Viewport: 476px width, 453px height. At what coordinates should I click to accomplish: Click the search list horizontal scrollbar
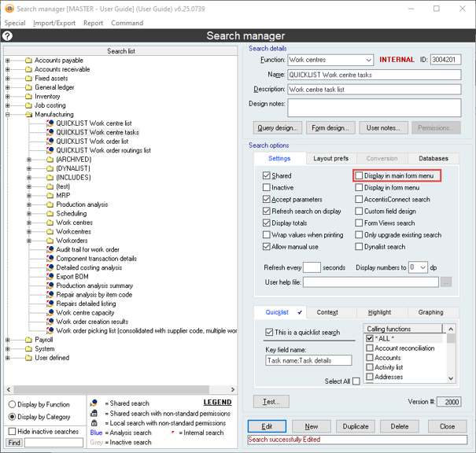click(112, 389)
